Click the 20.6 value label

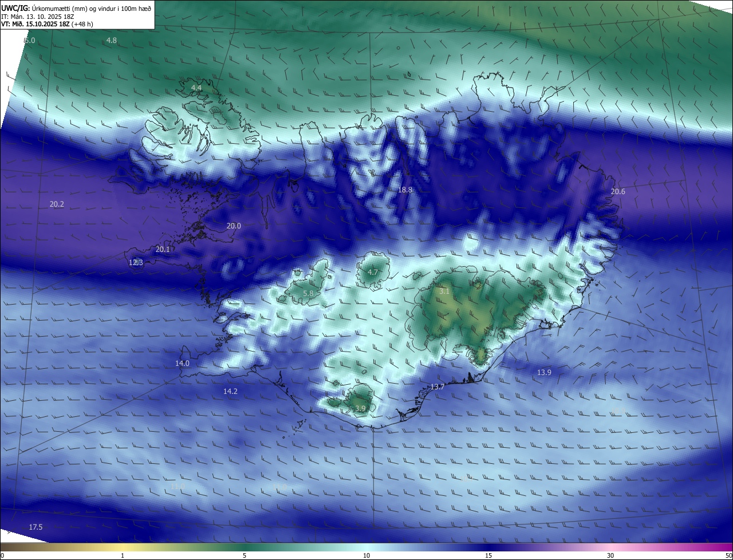[618, 192]
